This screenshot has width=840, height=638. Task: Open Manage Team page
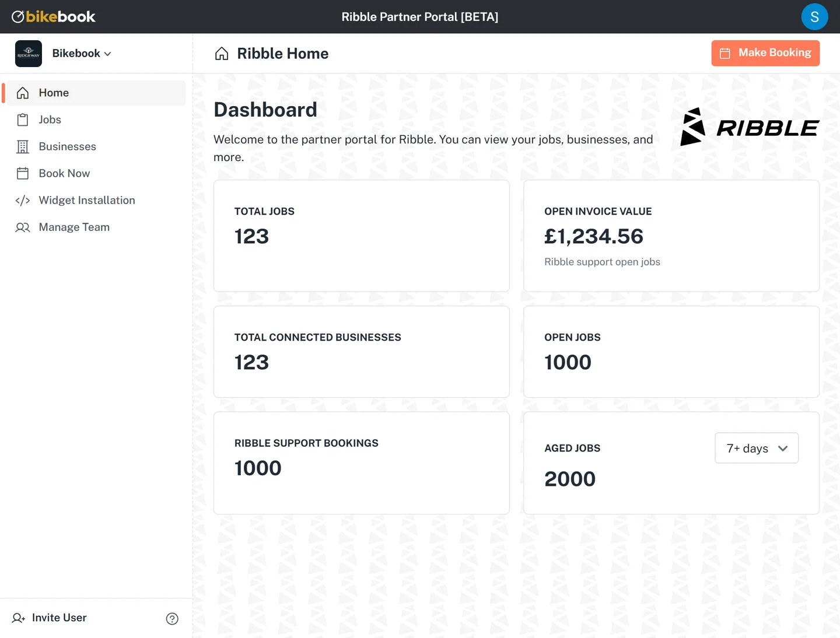96,227
